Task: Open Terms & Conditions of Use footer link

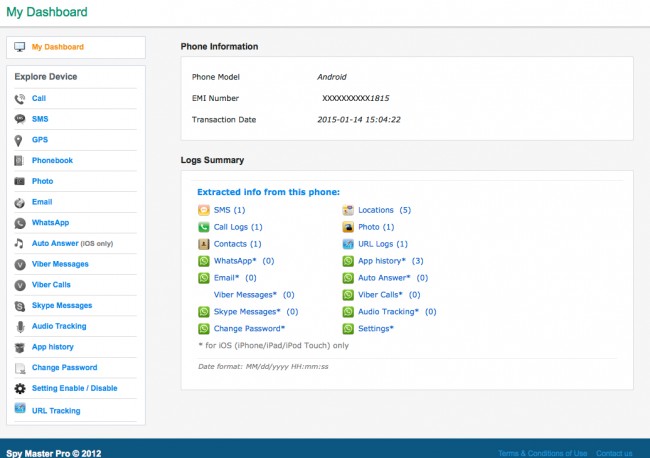Action: pos(542,453)
